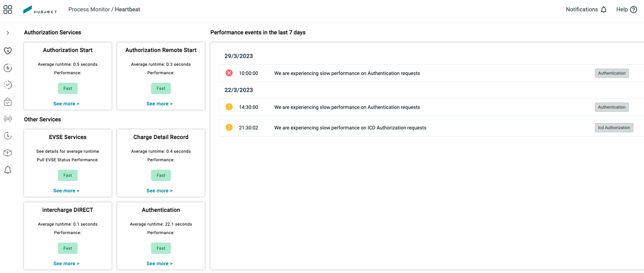Click the Icd Authorization tag
Image resolution: width=644 pixels, height=273 pixels.
614,128
